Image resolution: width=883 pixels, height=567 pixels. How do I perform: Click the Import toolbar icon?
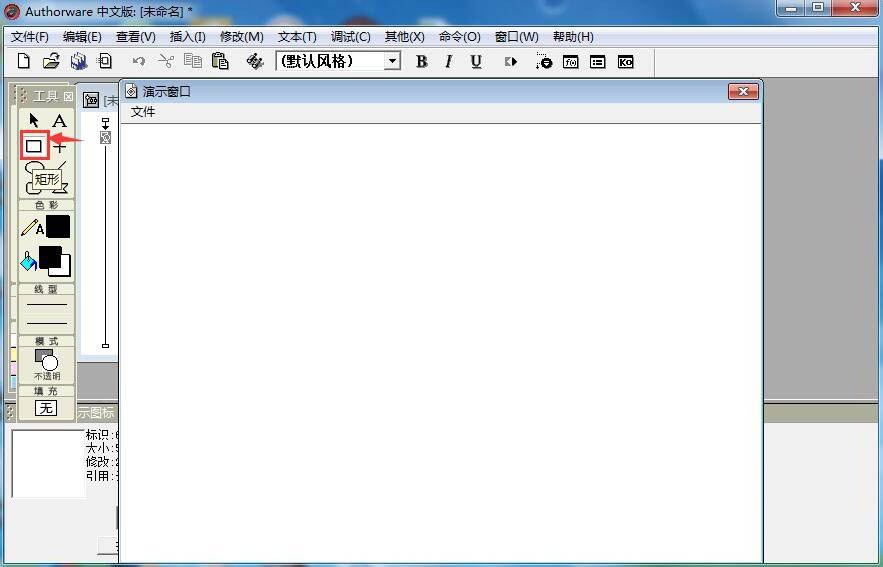(x=105, y=61)
